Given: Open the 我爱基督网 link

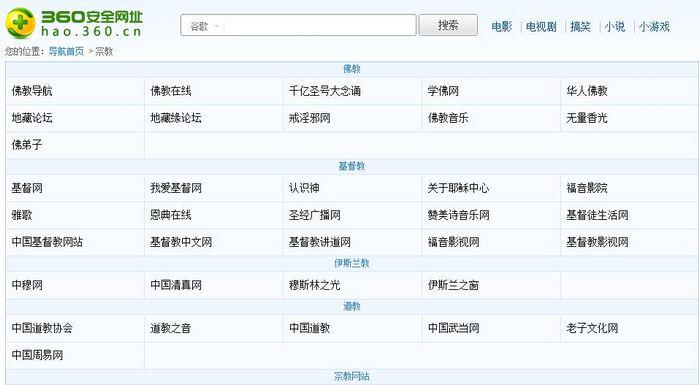Looking at the screenshot, I should (x=175, y=188).
